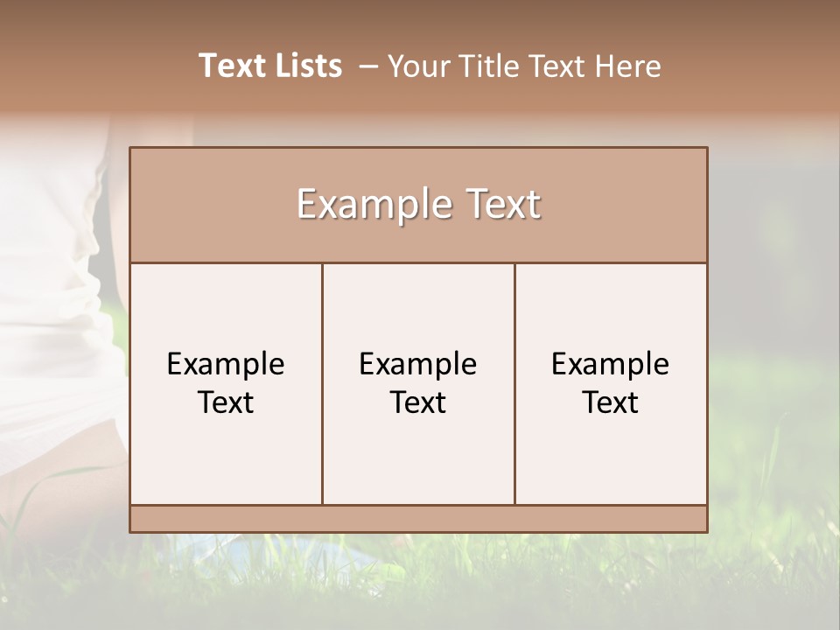This screenshot has height=630, width=840.
Task: Select the empty brown footer bar below the boxes
Action: 418,519
